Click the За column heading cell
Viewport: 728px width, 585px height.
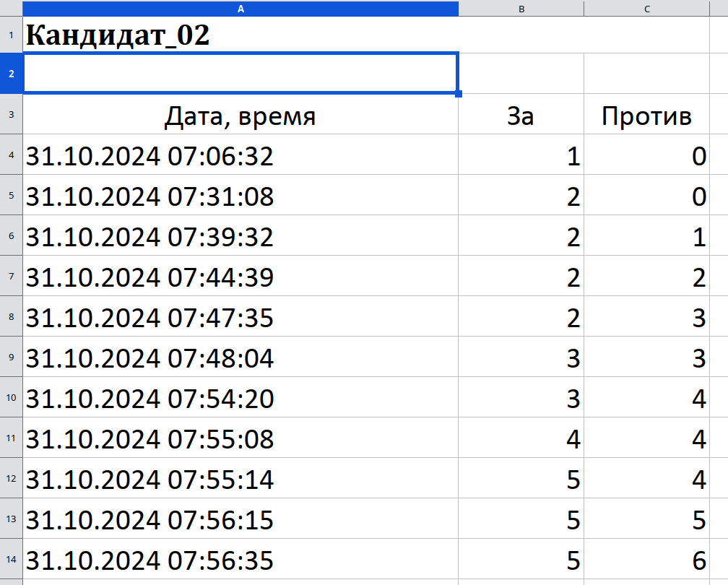(x=521, y=115)
